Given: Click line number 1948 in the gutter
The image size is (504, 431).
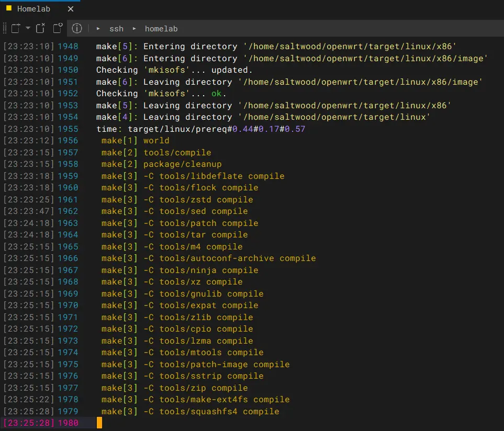Looking at the screenshot, I should click(x=68, y=47).
